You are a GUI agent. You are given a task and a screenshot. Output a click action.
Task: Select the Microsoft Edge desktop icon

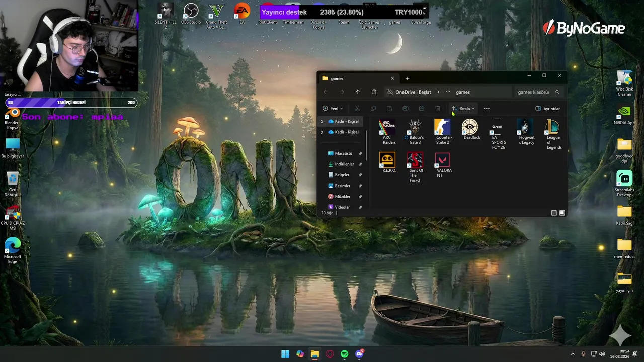pyautogui.click(x=13, y=251)
